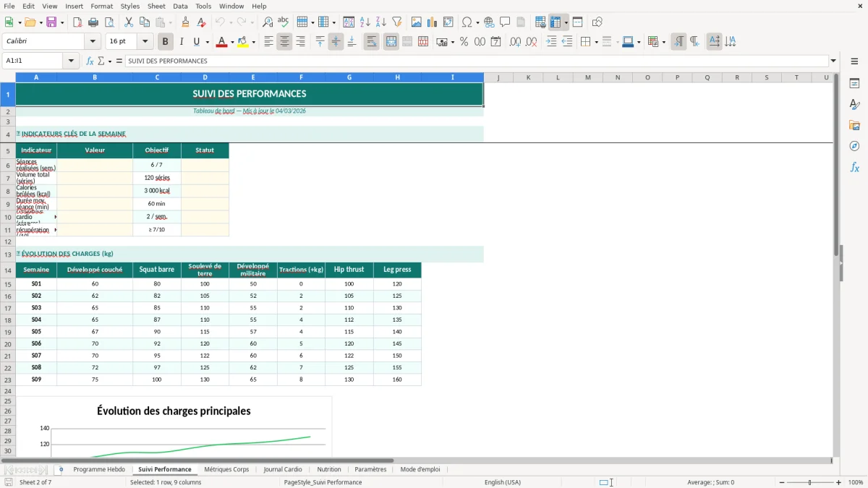
Task: Toggle Center Horizontally alignment
Action: 284,42
